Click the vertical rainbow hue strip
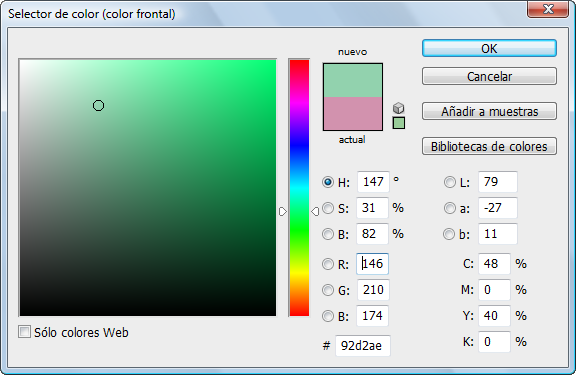The image size is (576, 375). pos(299,188)
